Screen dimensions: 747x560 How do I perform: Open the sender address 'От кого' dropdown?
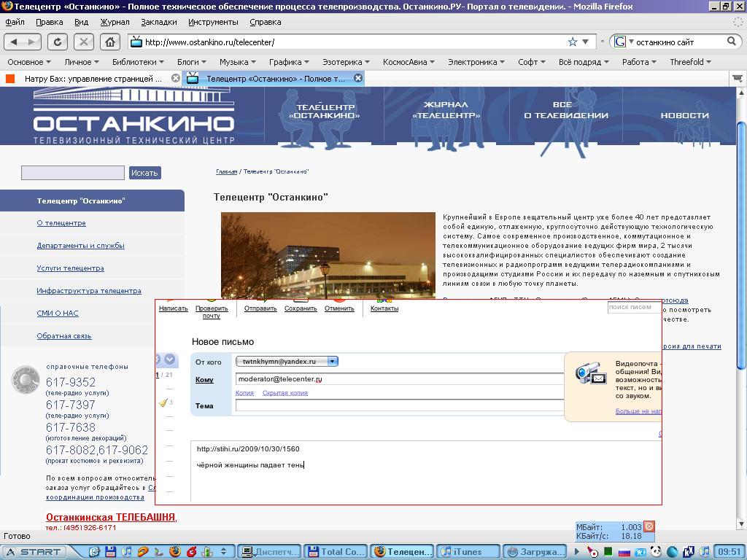[287, 362]
